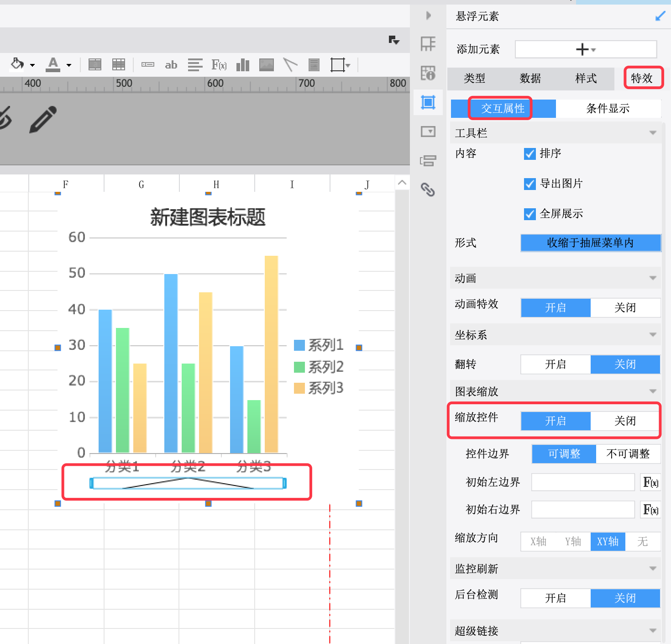The width and height of the screenshot is (671, 644).
Task: Collapse the 监控刷新 section
Action: 653,569
